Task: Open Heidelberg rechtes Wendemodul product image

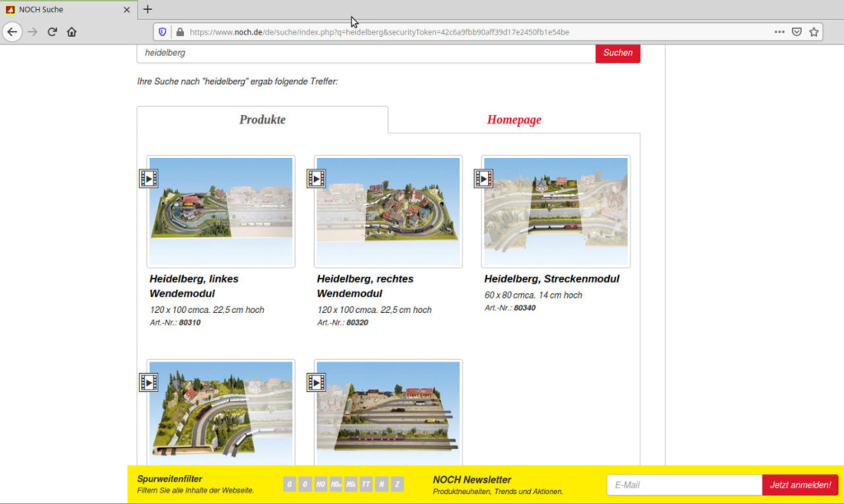Action: pos(388,212)
